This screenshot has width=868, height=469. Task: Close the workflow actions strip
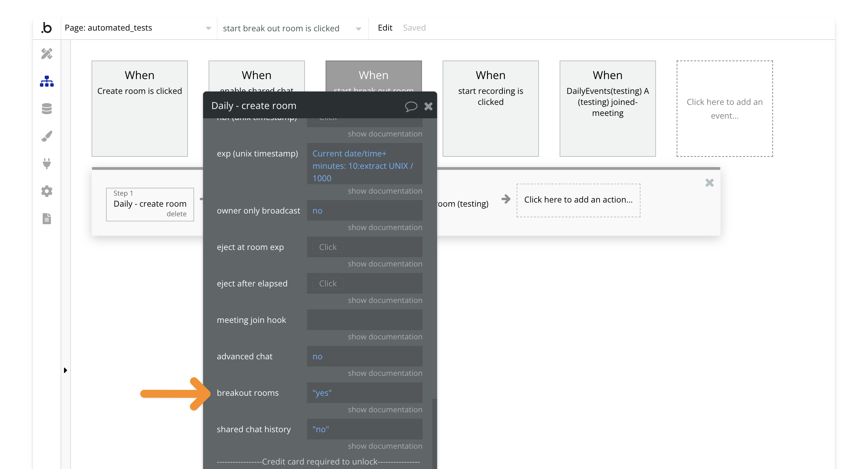coord(709,183)
